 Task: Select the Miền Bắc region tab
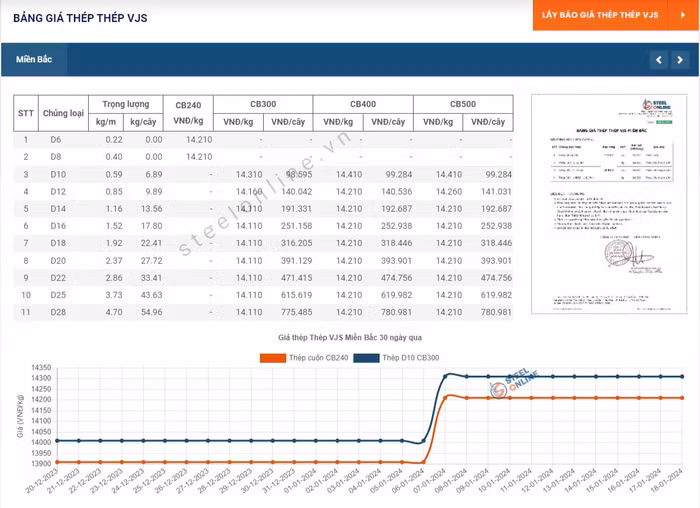(x=34, y=60)
